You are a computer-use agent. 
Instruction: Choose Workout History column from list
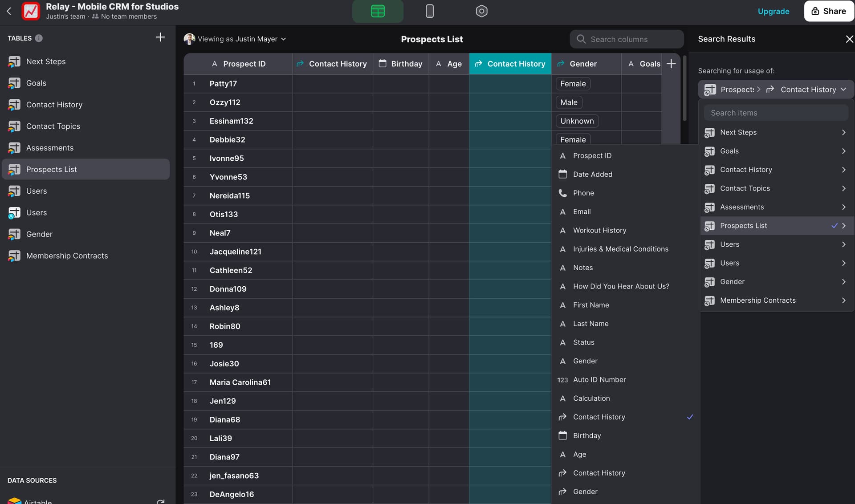[599, 230]
